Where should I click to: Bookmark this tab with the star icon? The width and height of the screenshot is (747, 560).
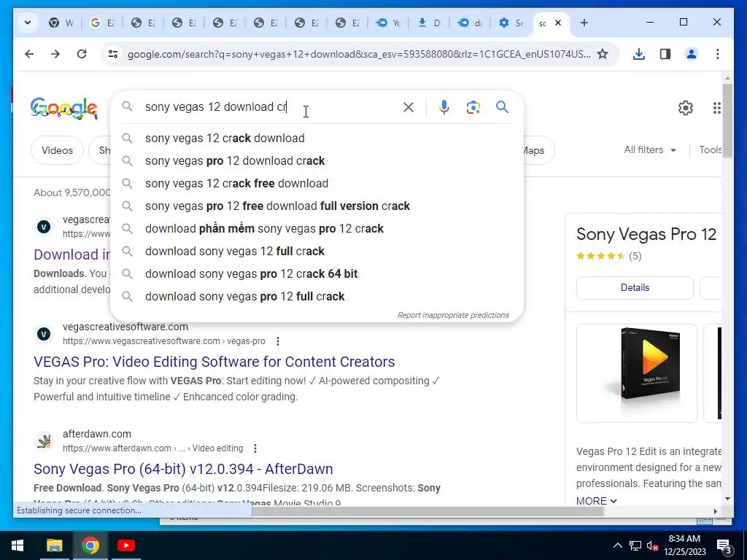[603, 54]
